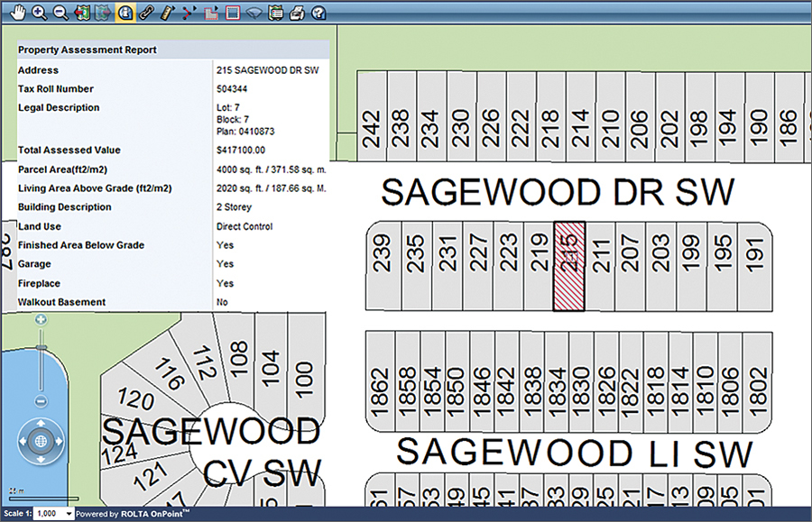Click the hyperlink chain tool

[x=146, y=13]
